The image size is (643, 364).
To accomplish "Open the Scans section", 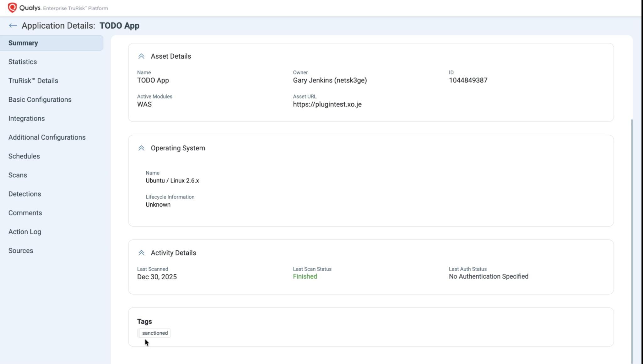I will pyautogui.click(x=18, y=175).
